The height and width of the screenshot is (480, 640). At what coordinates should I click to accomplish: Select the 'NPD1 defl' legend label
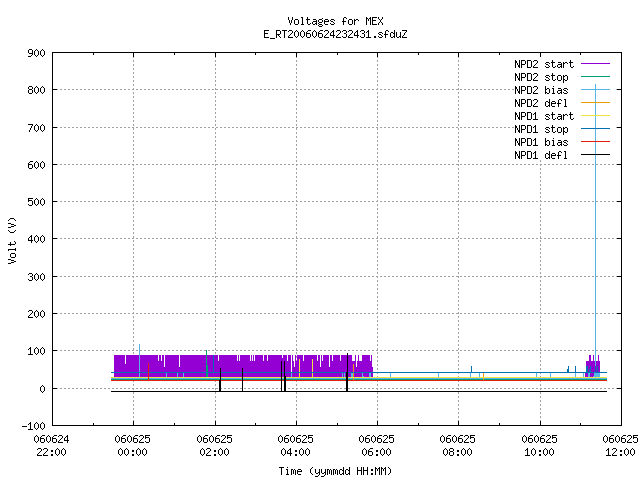point(541,155)
